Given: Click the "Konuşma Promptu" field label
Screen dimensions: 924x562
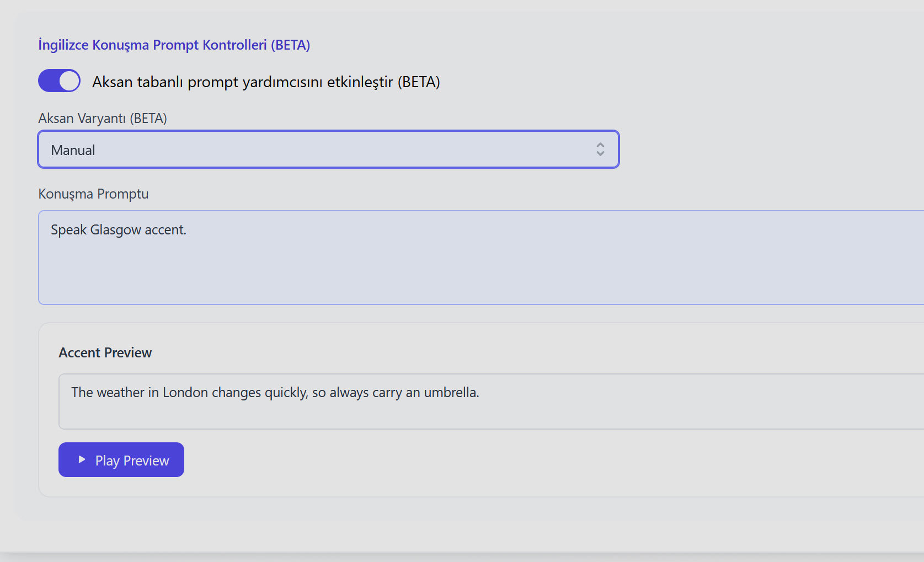Looking at the screenshot, I should [93, 194].
